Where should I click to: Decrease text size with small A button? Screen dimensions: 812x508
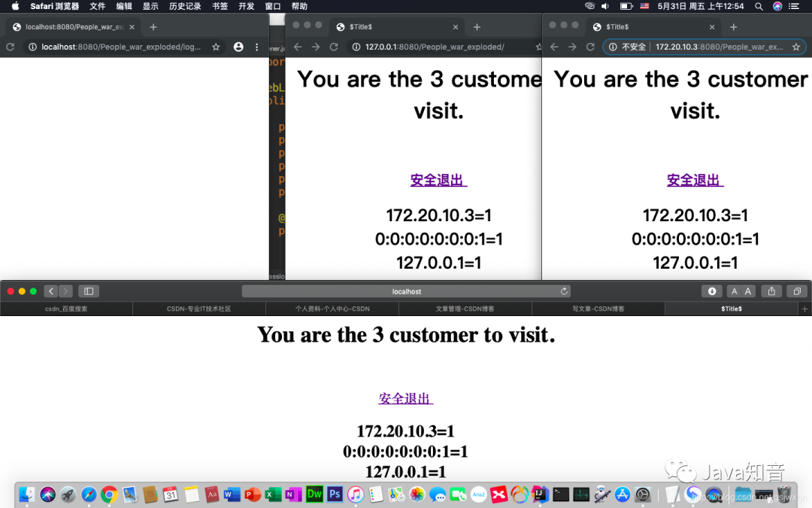tap(734, 291)
